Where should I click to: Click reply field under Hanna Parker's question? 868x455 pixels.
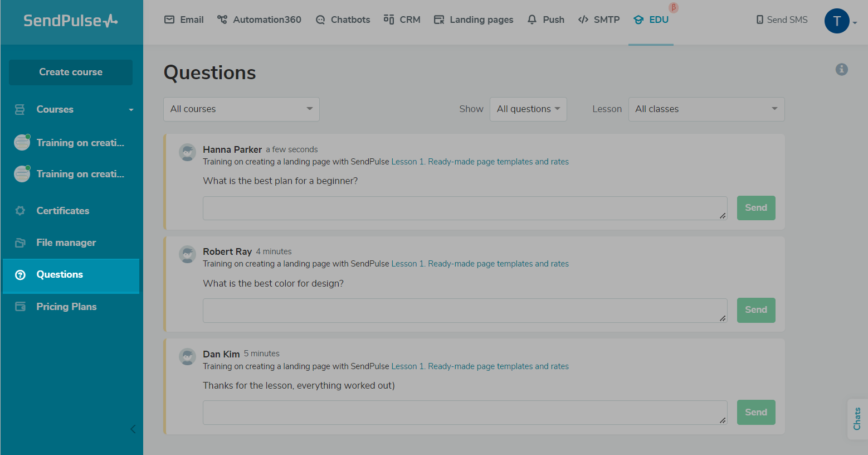tap(465, 208)
